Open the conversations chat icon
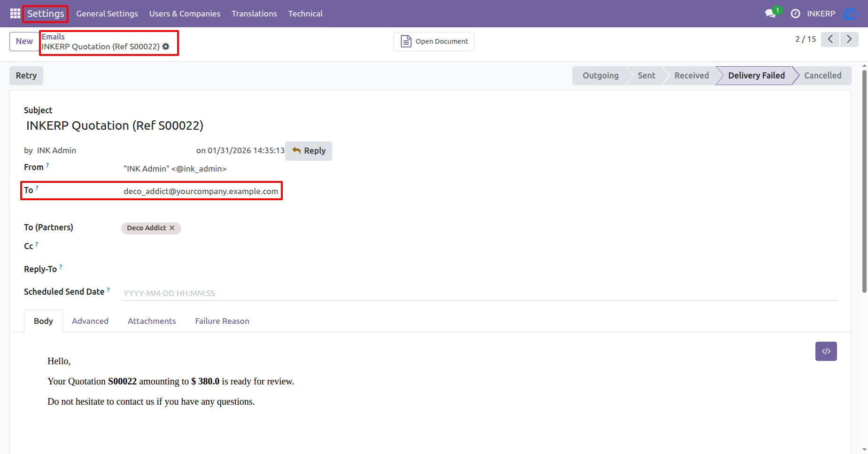868x454 pixels. click(770, 14)
